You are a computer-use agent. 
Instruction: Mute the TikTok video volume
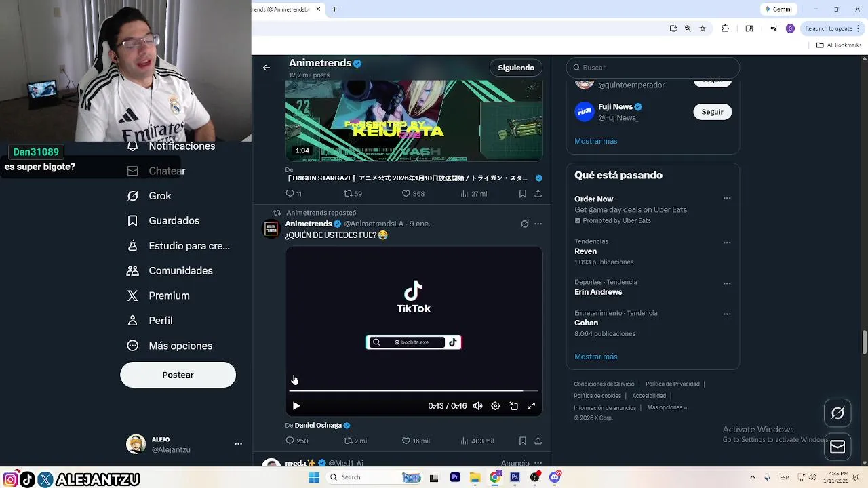tap(478, 406)
